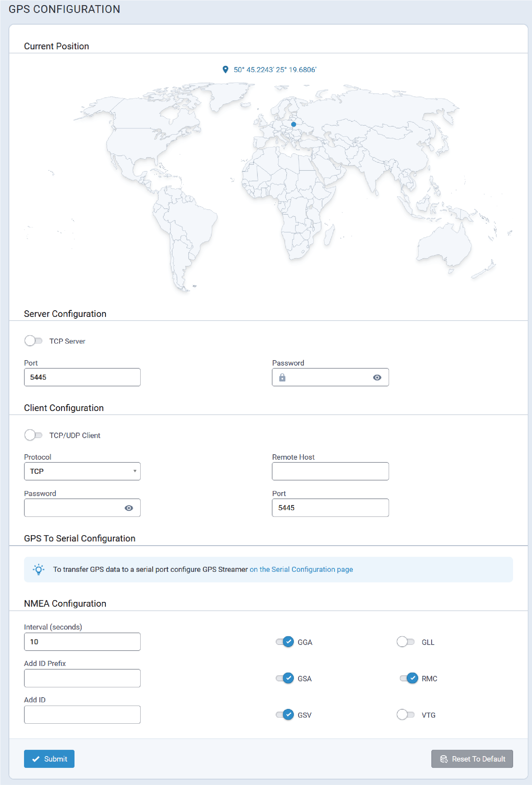This screenshot has height=785, width=532.
Task: Disable the GGA sentence toggle
Action: pos(284,642)
